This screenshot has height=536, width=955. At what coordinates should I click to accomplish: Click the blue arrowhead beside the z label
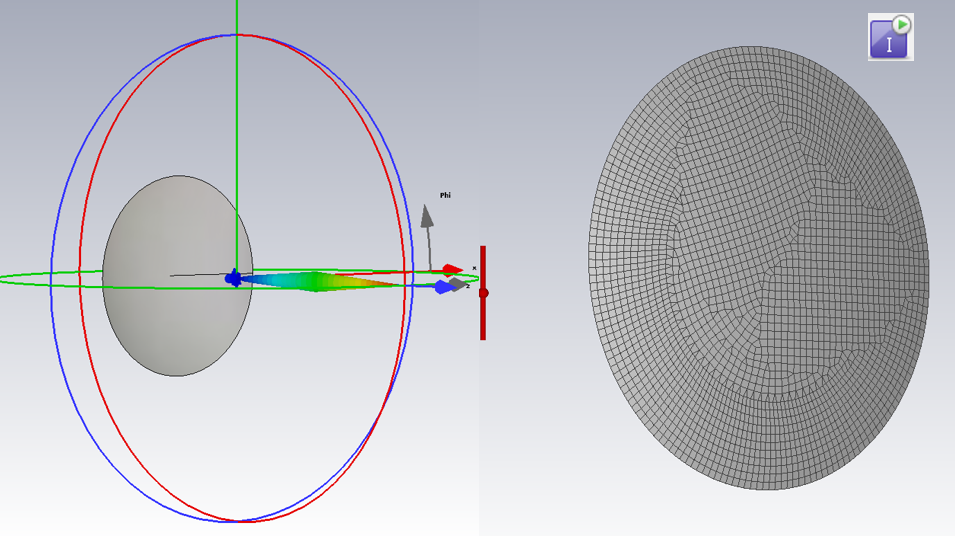pos(442,288)
